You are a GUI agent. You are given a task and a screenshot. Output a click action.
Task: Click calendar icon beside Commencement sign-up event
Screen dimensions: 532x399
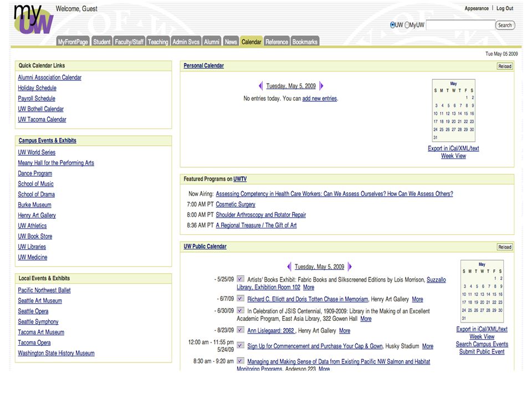point(241,345)
